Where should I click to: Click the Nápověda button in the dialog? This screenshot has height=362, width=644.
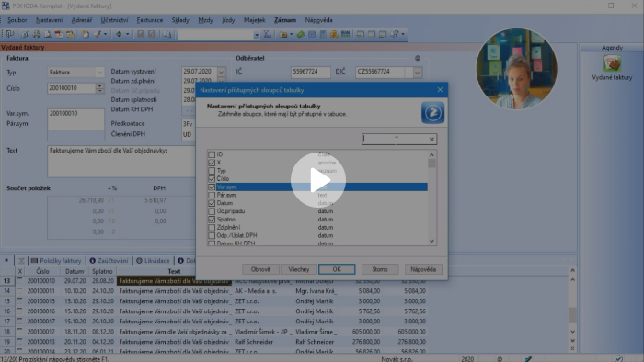pos(423,269)
